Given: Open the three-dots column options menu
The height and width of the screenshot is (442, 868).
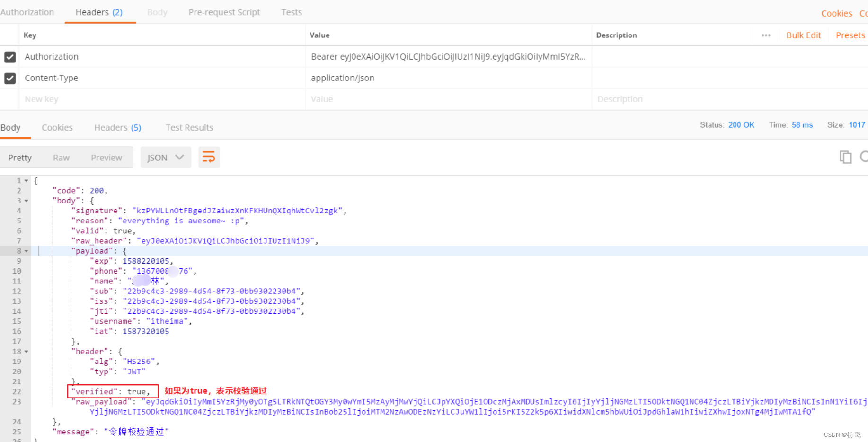Looking at the screenshot, I should [x=766, y=35].
